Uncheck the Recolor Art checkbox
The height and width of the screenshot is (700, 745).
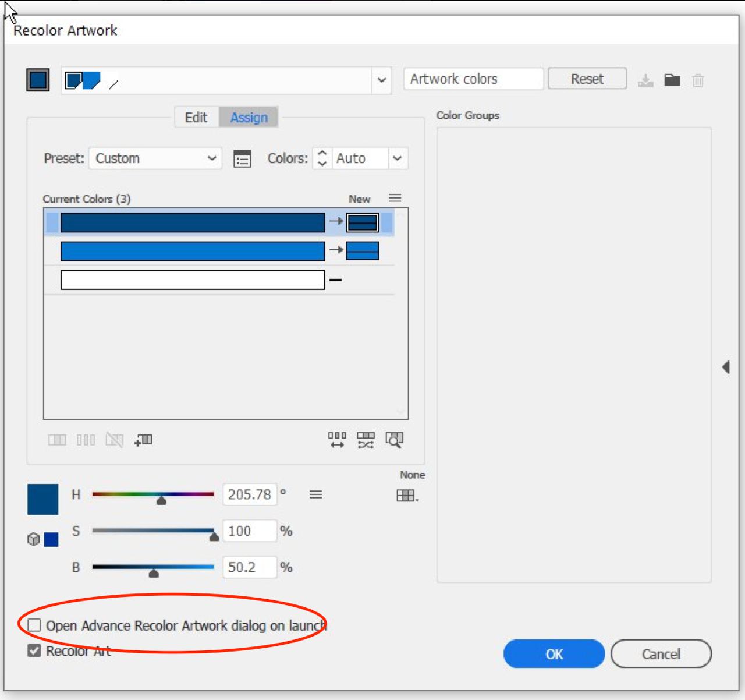point(34,650)
